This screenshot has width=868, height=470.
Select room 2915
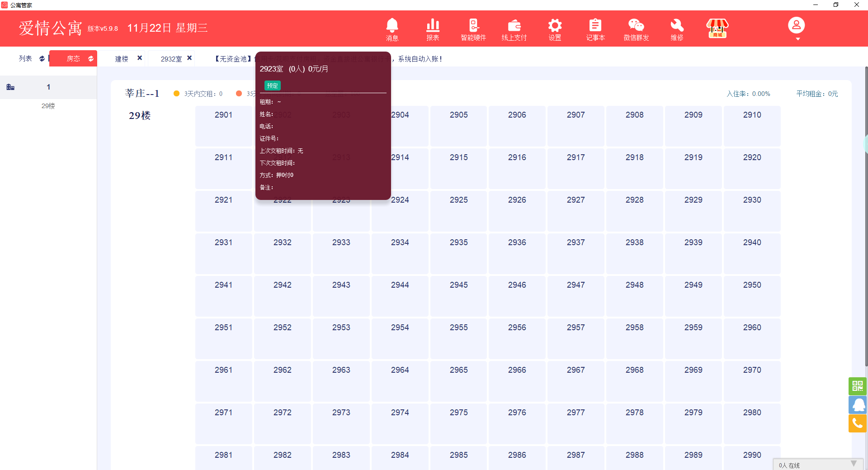point(459,168)
